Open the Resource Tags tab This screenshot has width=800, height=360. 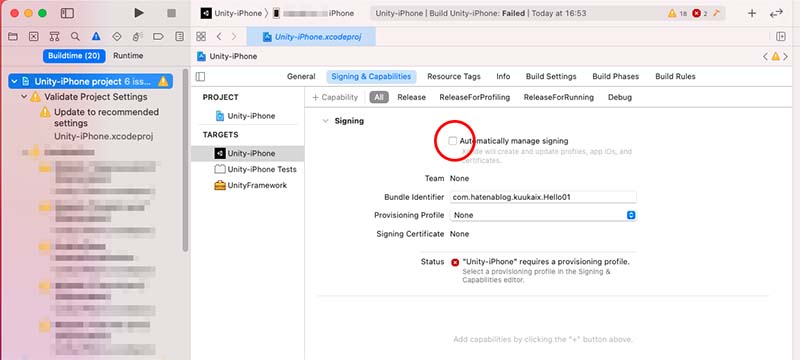[454, 76]
